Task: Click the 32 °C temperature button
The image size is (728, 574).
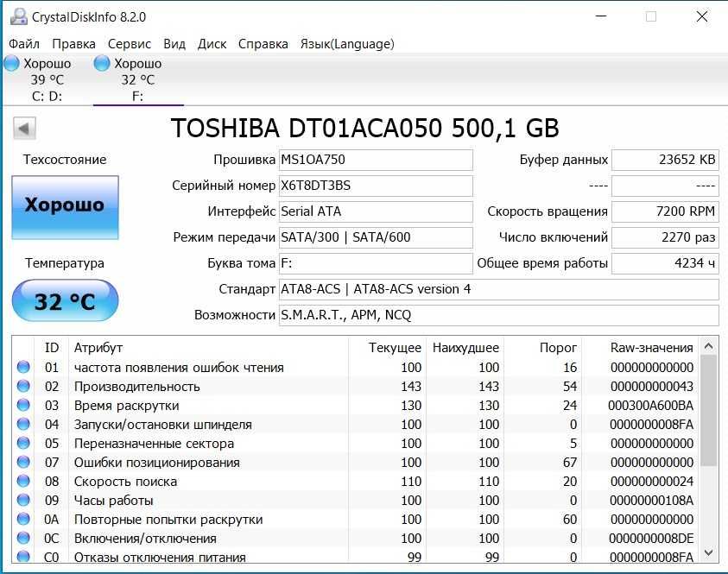Action: (65, 300)
